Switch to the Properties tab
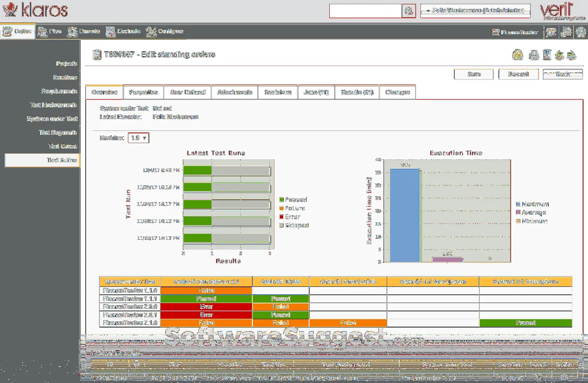 point(143,92)
